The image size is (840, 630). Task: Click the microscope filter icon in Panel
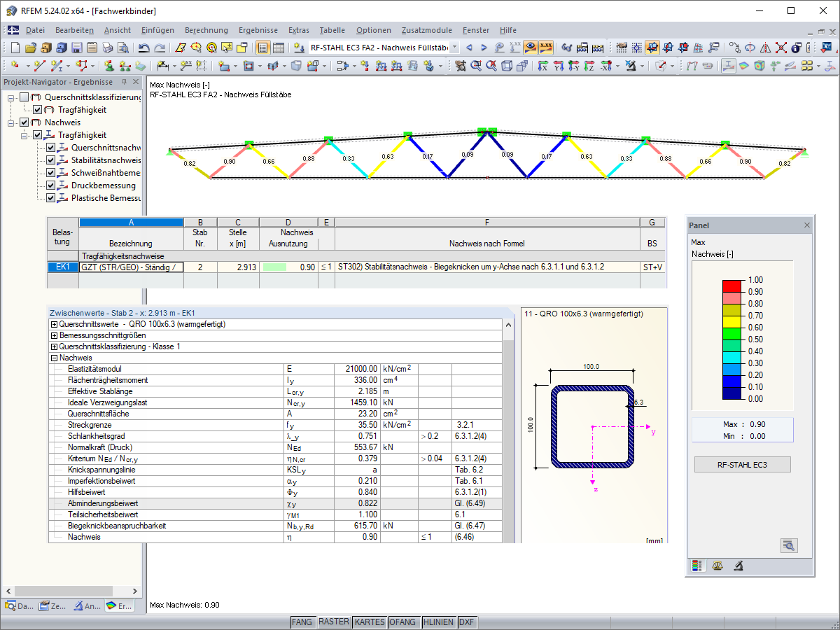click(738, 566)
